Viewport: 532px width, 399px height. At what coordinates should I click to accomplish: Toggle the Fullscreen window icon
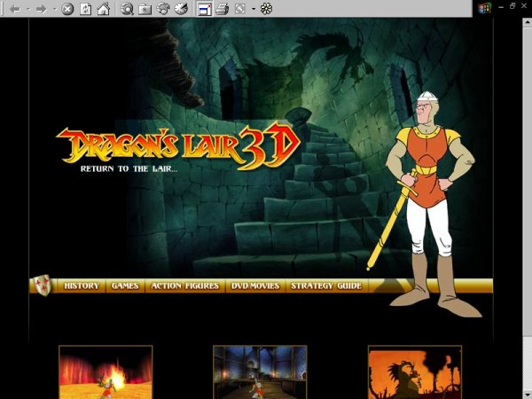pyautogui.click(x=205, y=9)
